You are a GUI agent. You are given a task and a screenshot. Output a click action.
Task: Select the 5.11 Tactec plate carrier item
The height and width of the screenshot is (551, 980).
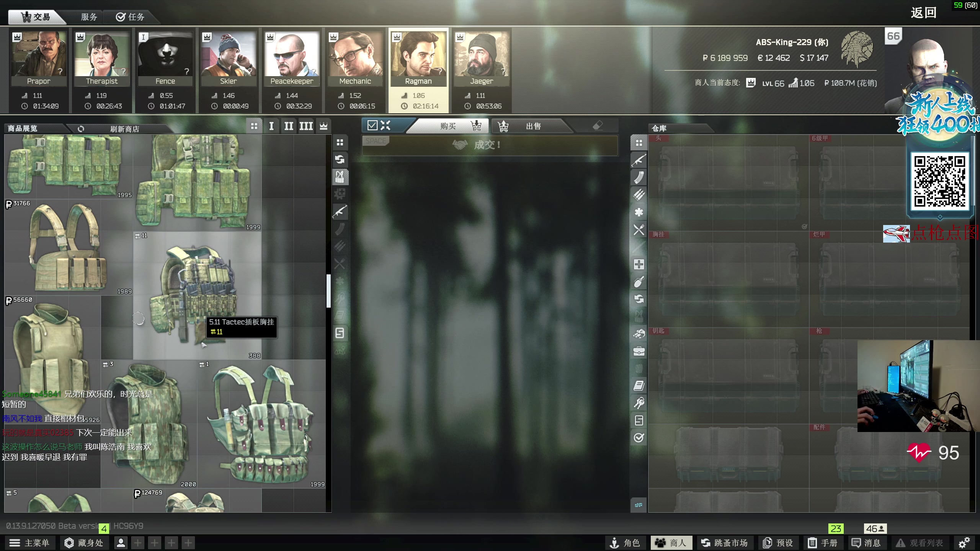pyautogui.click(x=197, y=295)
